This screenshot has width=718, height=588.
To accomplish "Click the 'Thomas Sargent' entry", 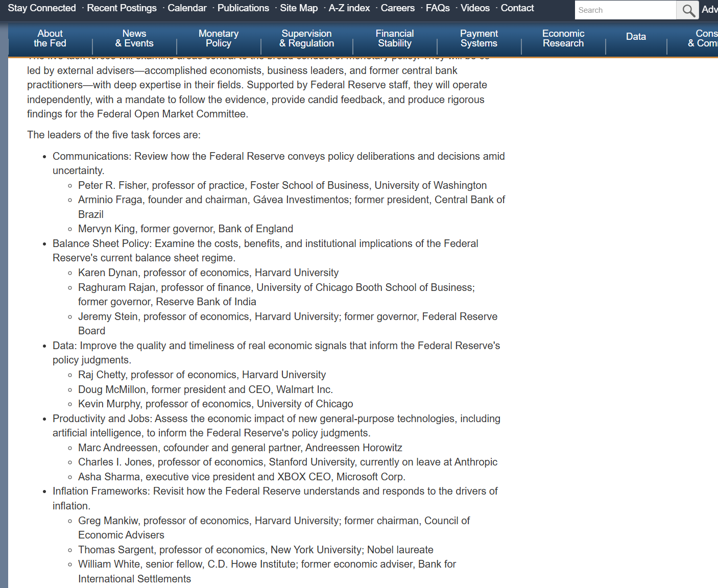I will [x=255, y=550].
